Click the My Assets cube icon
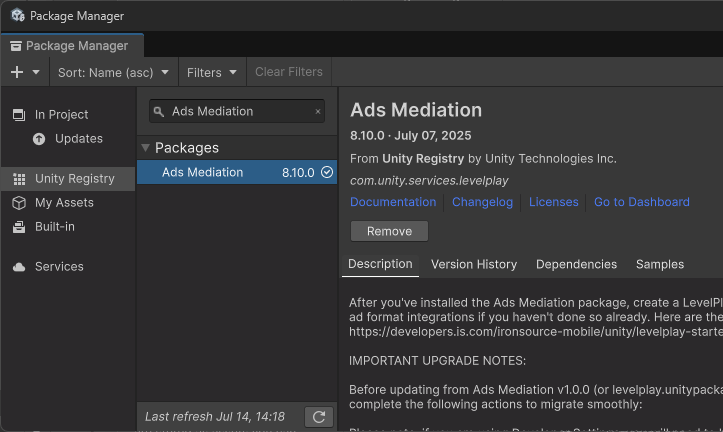Image resolution: width=723 pixels, height=432 pixels. 19,203
